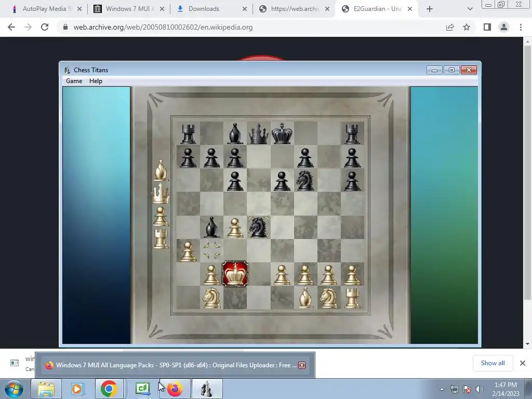Screen dimensions: 532x399
Task: Expand the tab search dropdown arrow
Action: (470, 9)
